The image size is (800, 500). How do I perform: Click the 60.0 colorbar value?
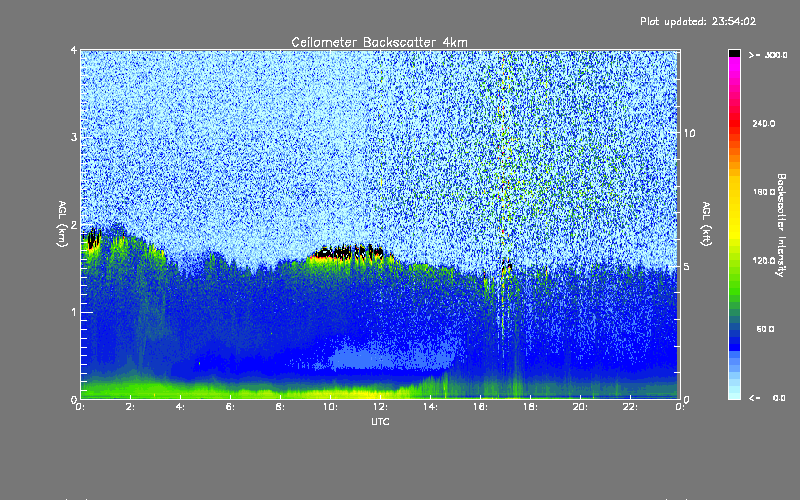765,330
